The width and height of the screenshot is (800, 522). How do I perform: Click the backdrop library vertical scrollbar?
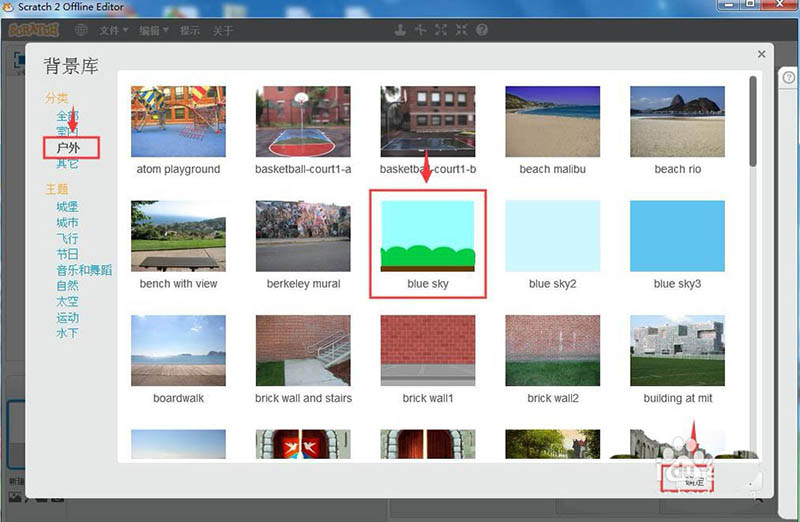pyautogui.click(x=753, y=121)
